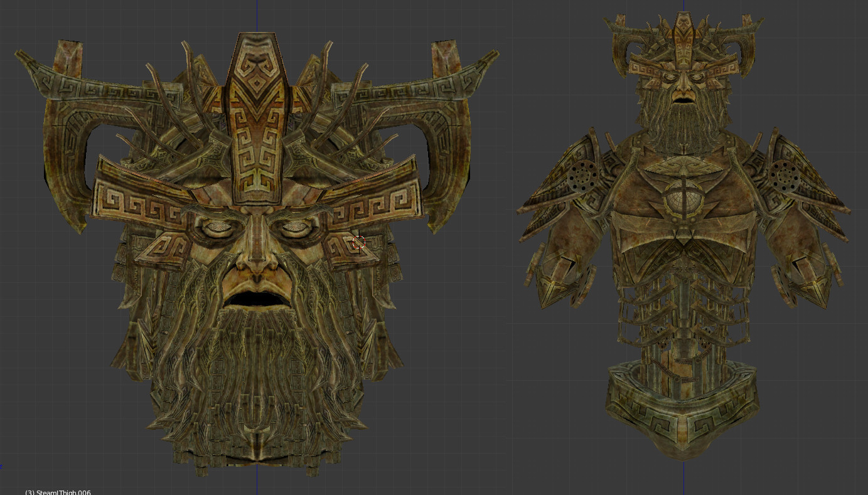Select the pelvis base with meander pattern

682,411
